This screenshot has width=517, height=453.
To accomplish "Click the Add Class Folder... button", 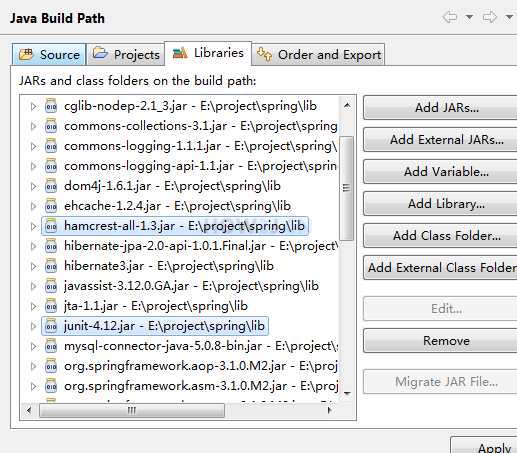I will 440,235.
